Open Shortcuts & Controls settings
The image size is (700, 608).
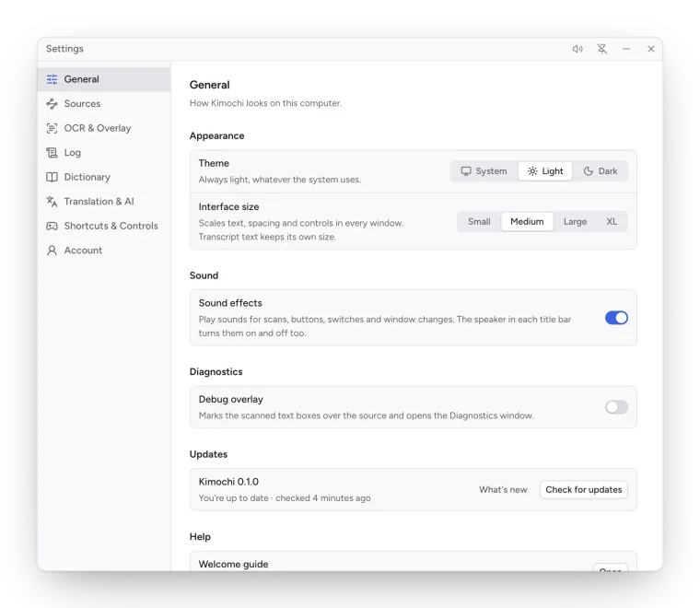[103, 226]
